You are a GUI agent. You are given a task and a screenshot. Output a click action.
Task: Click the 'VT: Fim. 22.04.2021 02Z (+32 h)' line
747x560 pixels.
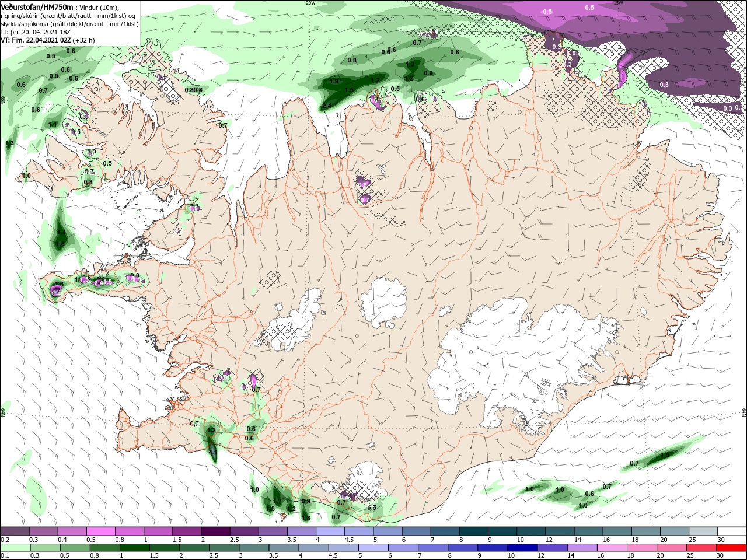click(x=48, y=40)
